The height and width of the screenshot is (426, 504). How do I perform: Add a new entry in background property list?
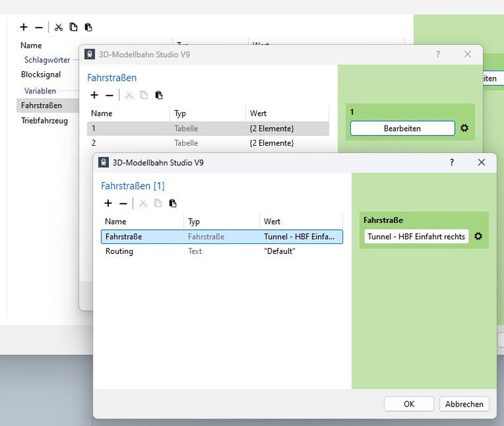tap(24, 28)
